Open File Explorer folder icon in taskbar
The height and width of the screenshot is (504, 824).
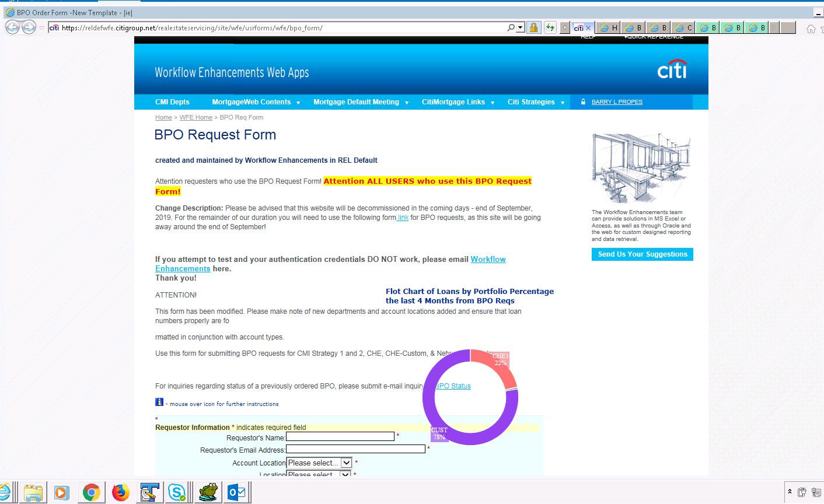point(33,492)
